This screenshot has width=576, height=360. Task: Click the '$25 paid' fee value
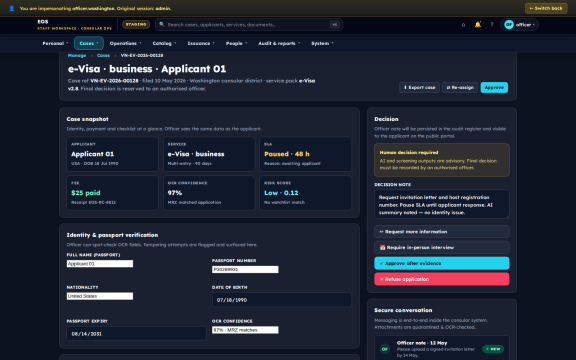[86, 193]
